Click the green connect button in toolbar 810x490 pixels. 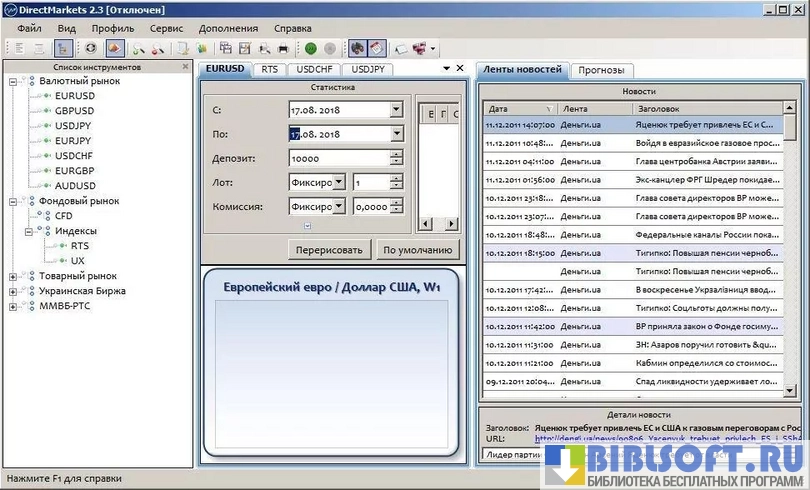(x=311, y=48)
